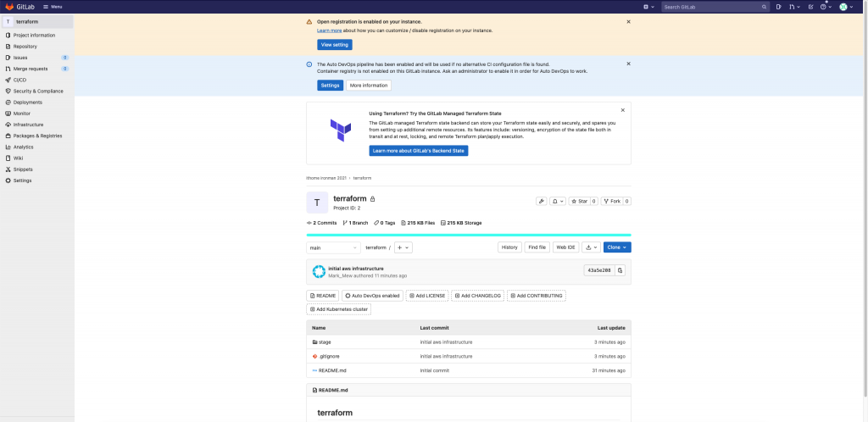
Task: Click the Snippets scissors icon
Action: tap(8, 169)
